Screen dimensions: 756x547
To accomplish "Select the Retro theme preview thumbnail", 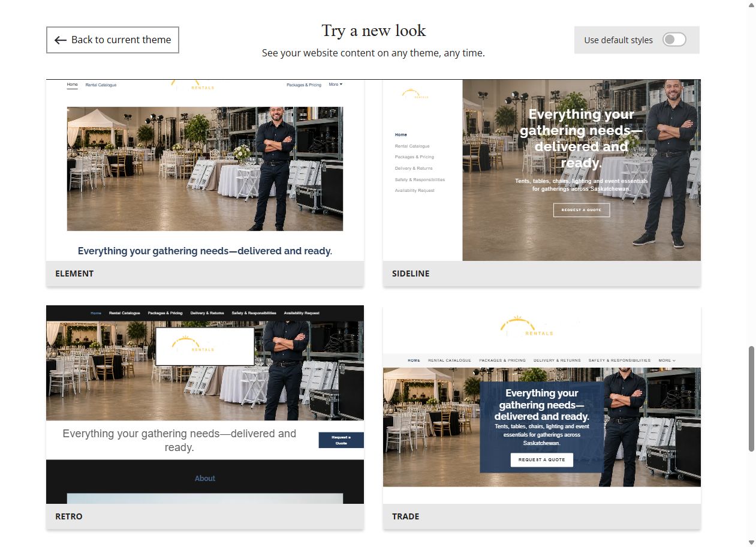I will [205, 404].
